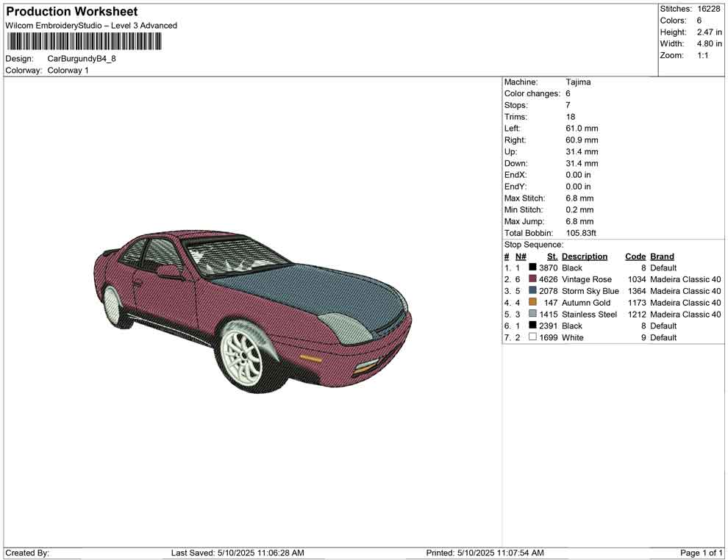Click the Black swatch in stop row 1
Viewport: 728px width, 560px height.
click(x=532, y=268)
